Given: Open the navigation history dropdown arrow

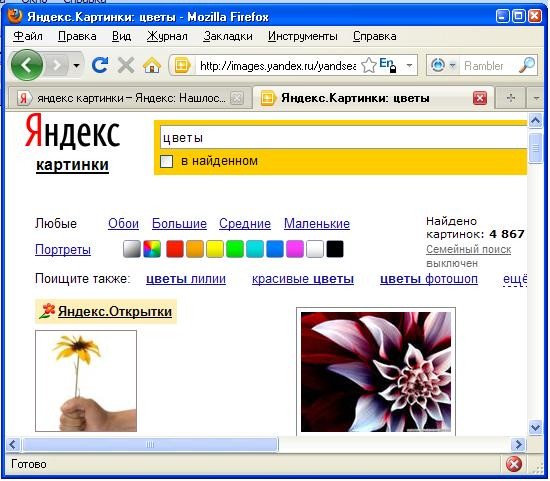Looking at the screenshot, I should coord(76,65).
